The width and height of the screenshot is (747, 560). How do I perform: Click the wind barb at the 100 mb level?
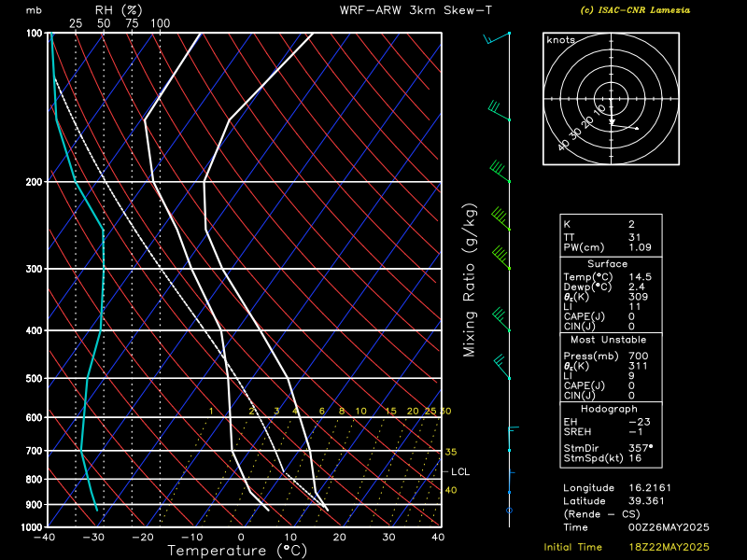coord(497,38)
